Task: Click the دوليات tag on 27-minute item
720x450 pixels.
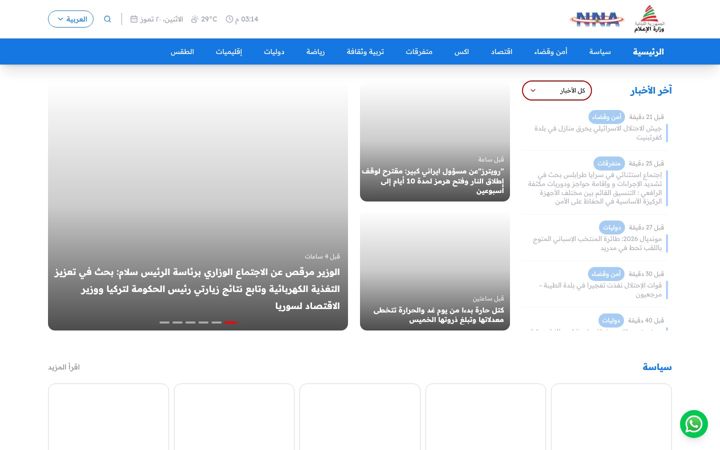Action: tap(611, 227)
